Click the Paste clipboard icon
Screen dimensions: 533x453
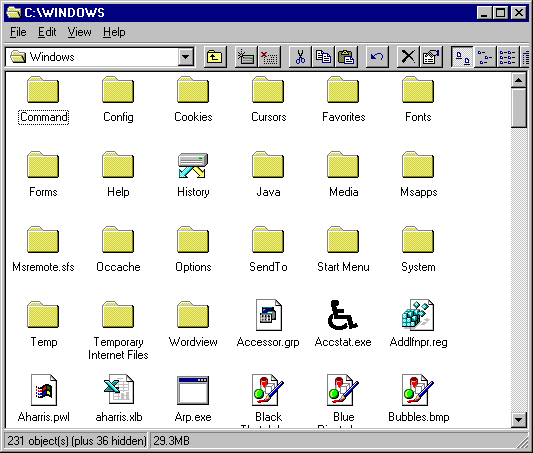coord(346,57)
